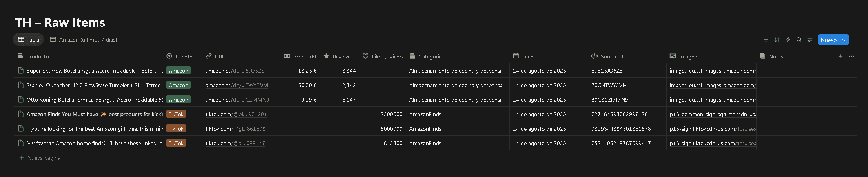Switch to the Tabla view tab
Screen dimensions: 868x177
[29, 40]
